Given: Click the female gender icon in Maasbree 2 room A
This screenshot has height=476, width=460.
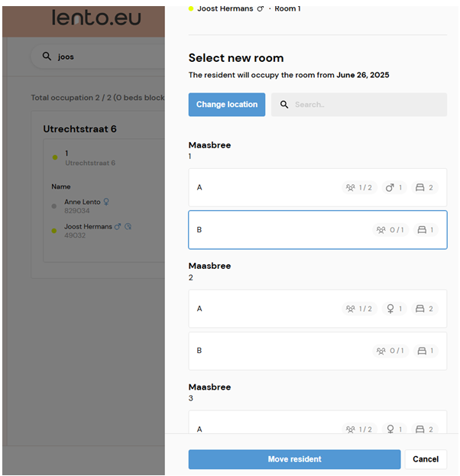Looking at the screenshot, I should 390,309.
